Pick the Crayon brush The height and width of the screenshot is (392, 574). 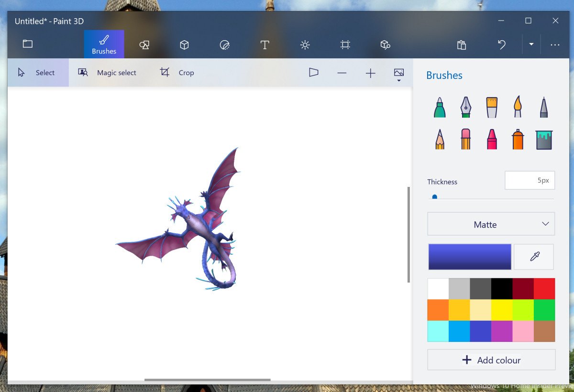[x=492, y=140]
